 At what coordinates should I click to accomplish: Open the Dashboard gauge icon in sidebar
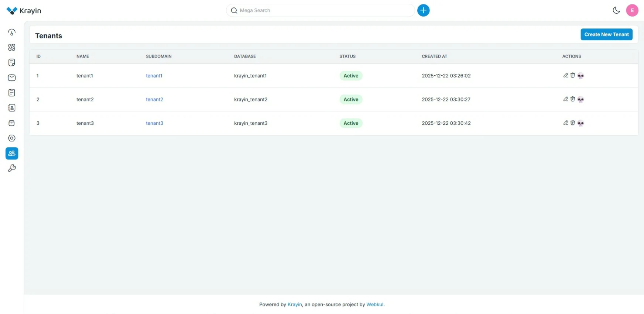click(12, 32)
